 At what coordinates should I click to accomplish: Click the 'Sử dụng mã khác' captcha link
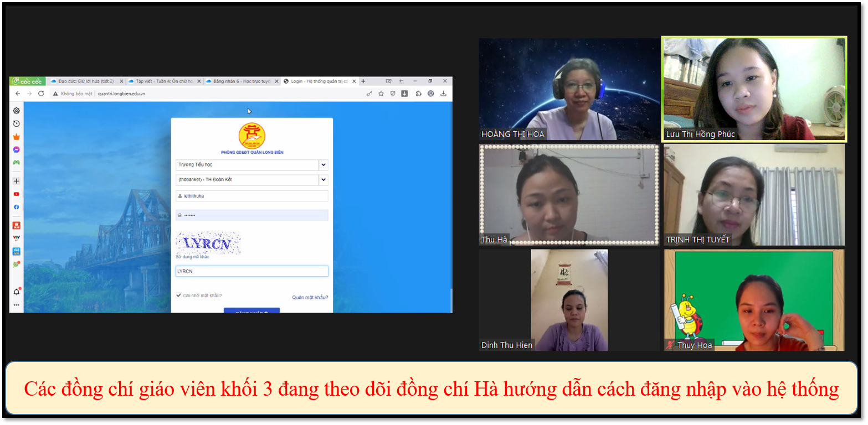coord(192,257)
